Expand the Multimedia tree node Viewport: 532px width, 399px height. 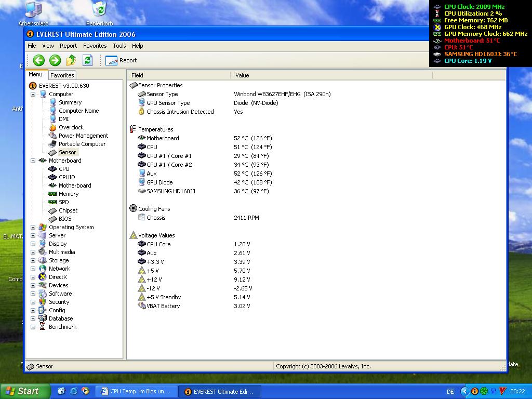click(x=33, y=252)
